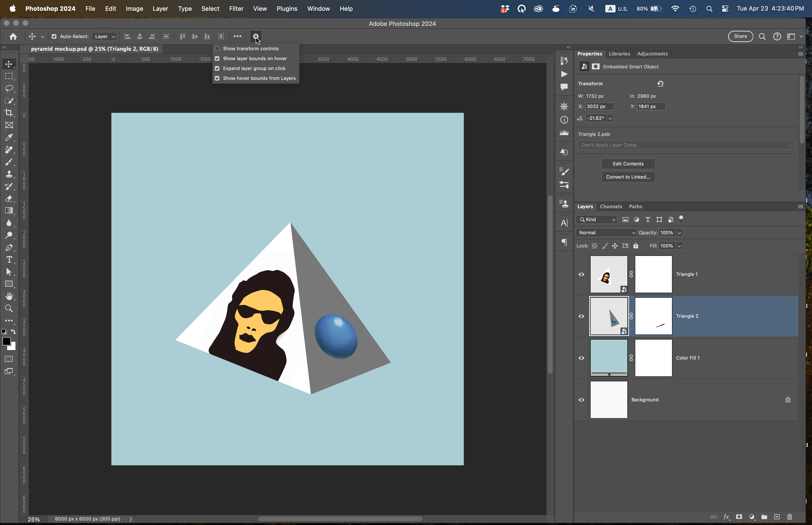
Task: Open the Filter menu
Action: pos(236,9)
